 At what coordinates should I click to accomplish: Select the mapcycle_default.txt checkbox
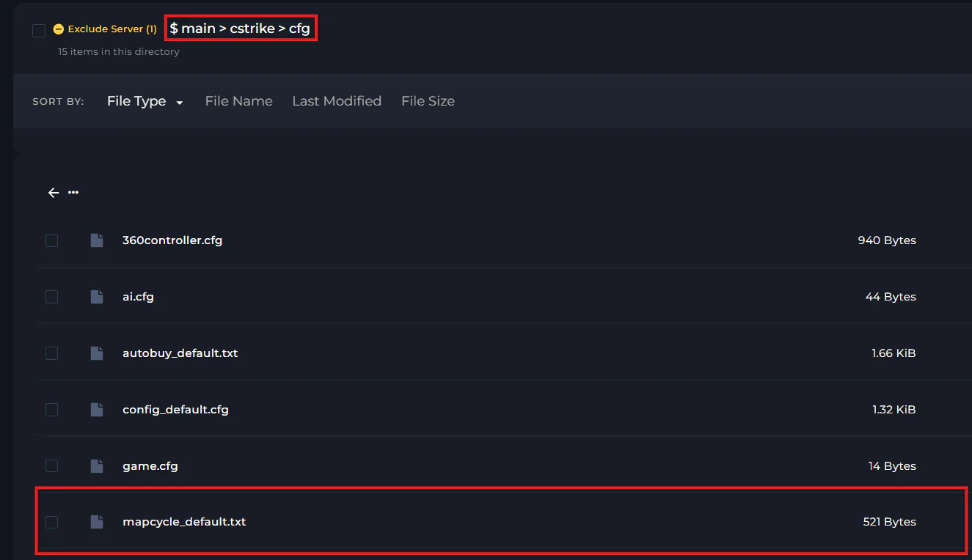[51, 522]
